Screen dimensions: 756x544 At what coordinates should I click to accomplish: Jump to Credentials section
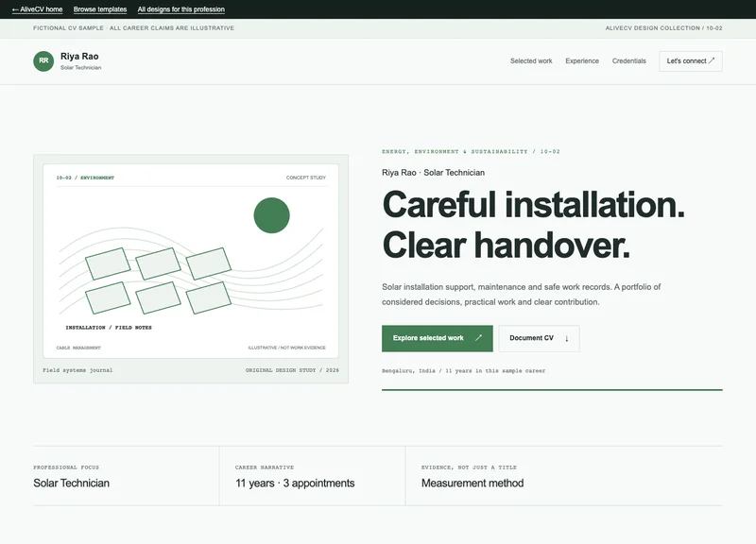click(x=628, y=61)
